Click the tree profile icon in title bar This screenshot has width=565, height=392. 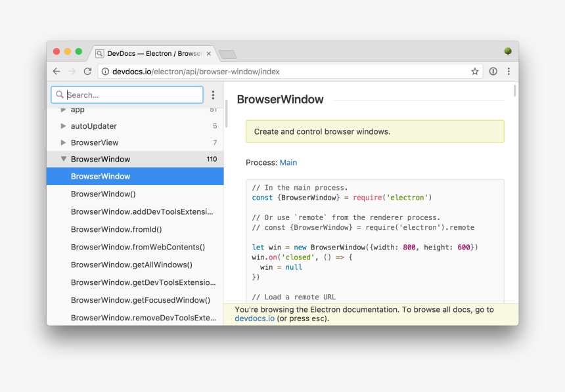coord(508,51)
